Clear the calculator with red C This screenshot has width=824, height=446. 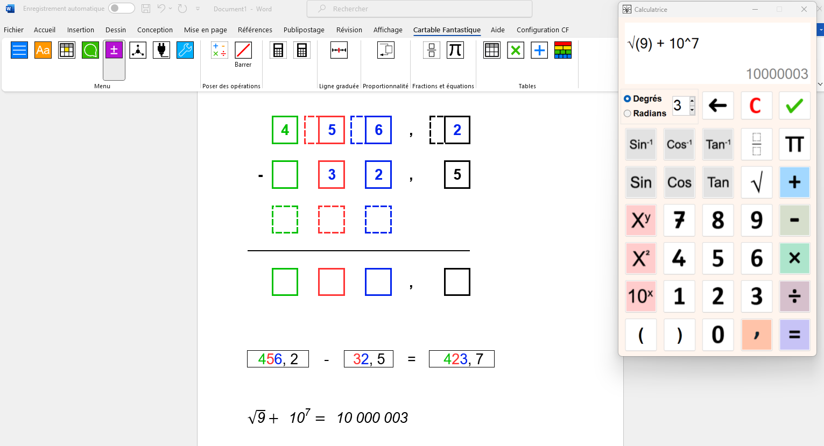pyautogui.click(x=756, y=106)
